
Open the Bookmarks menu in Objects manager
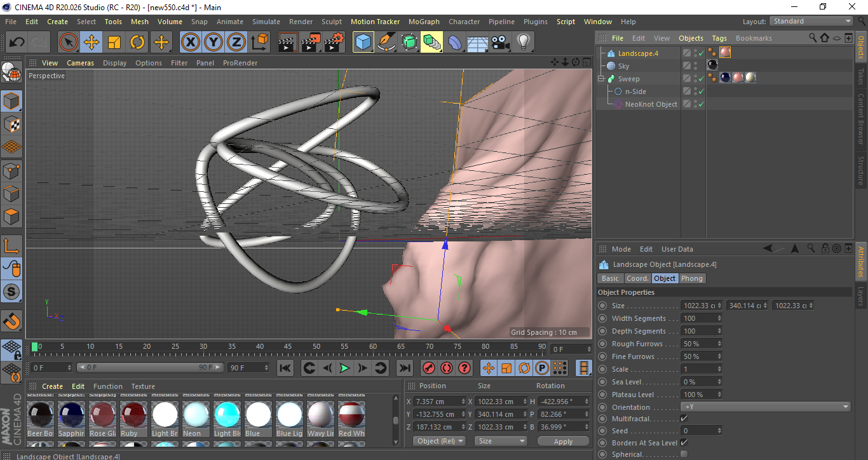click(x=754, y=38)
